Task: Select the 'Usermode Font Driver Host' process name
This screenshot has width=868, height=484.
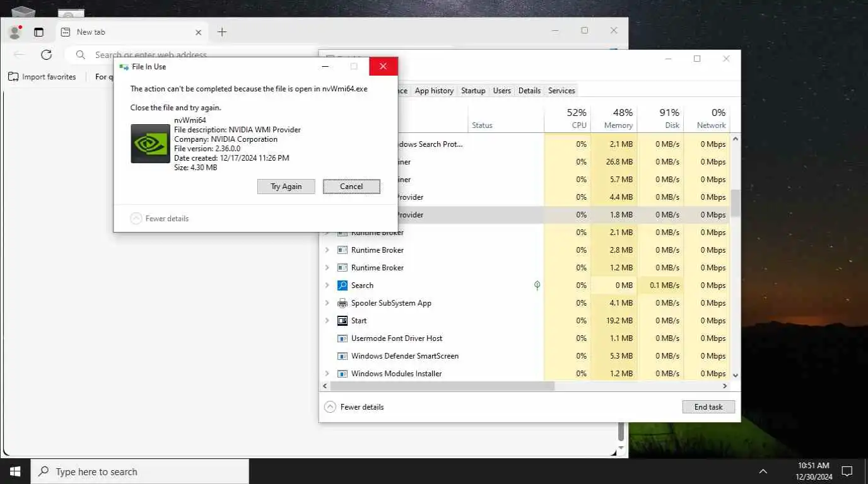Action: (x=397, y=338)
